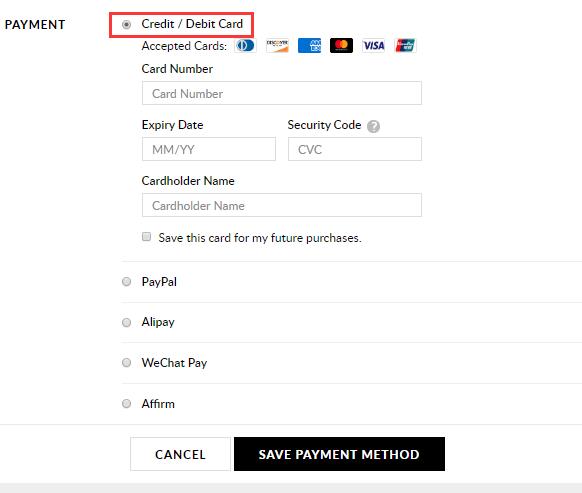This screenshot has height=493, width=582.
Task: Select the PayPal payment option
Action: (127, 282)
